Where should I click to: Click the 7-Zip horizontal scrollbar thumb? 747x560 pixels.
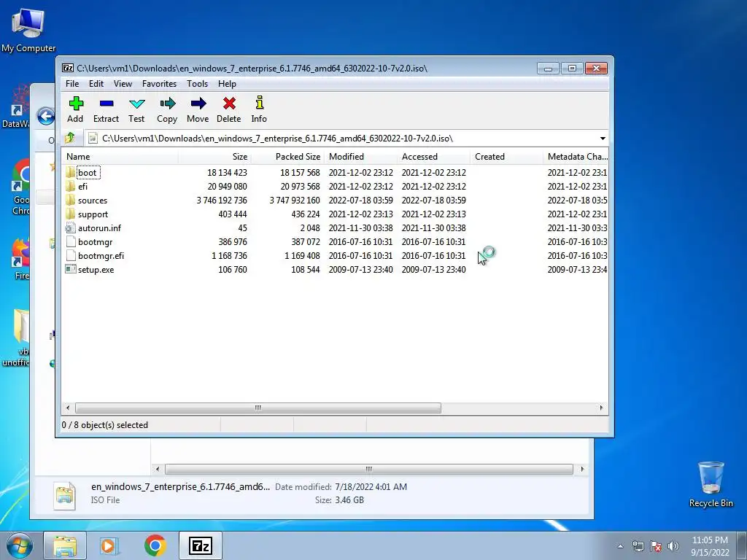(258, 408)
